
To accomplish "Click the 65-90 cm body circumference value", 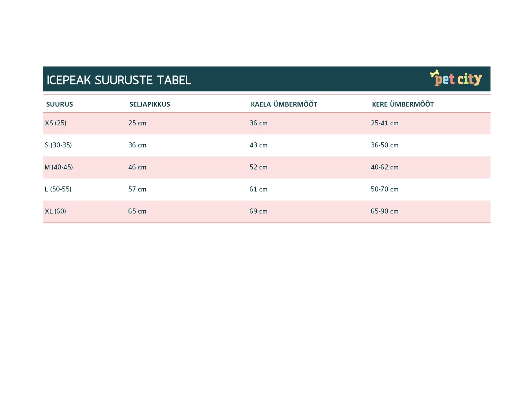I will [385, 211].
